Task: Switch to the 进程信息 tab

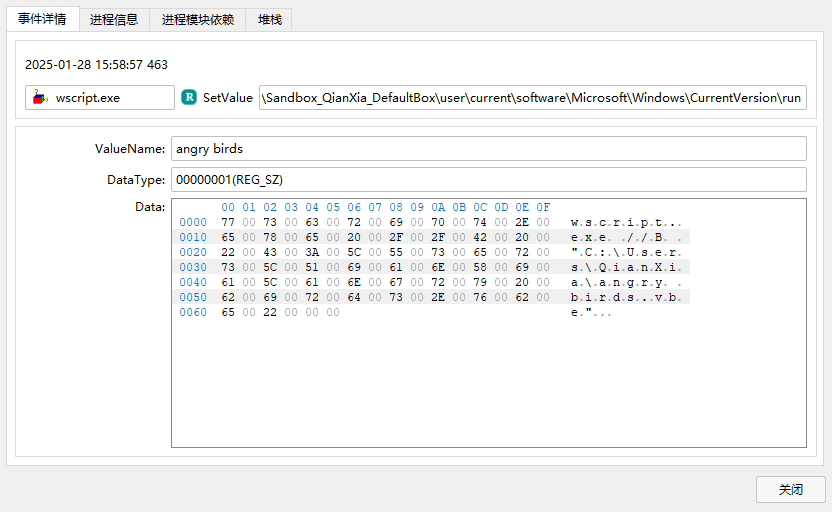Action: point(113,19)
